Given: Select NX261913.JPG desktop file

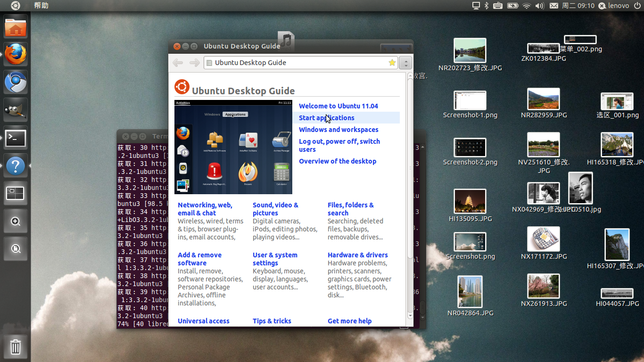Looking at the screenshot, I should [x=544, y=290].
